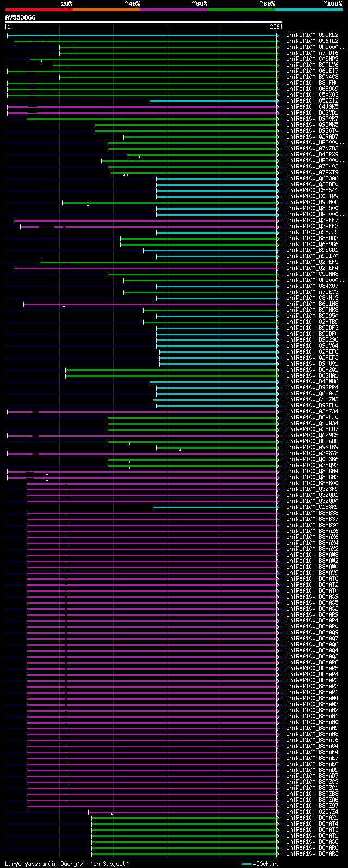Click the UniRef100_B8YAR3 label
This screenshot has width=348, height=868.
[x=312, y=853]
